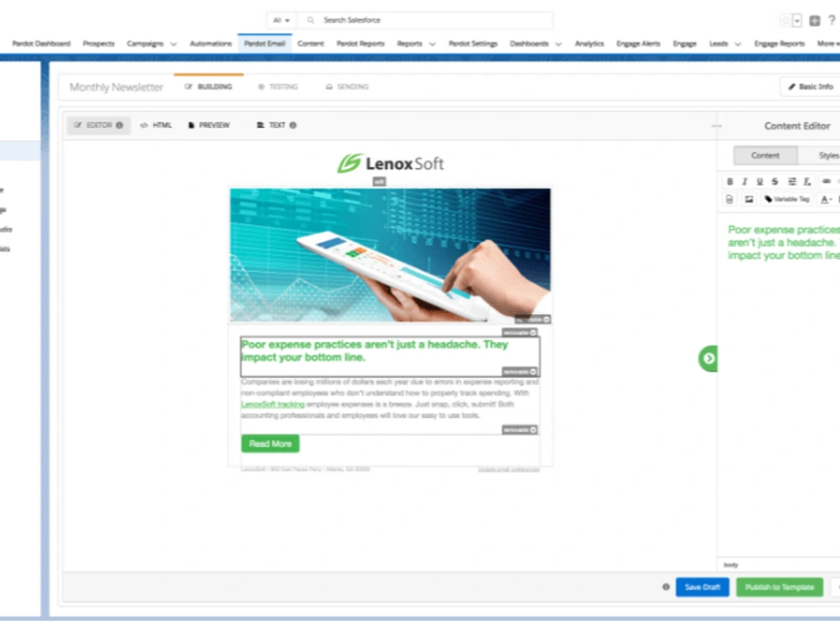
Task: Click the LenoxSoft logo in the email
Action: [390, 164]
